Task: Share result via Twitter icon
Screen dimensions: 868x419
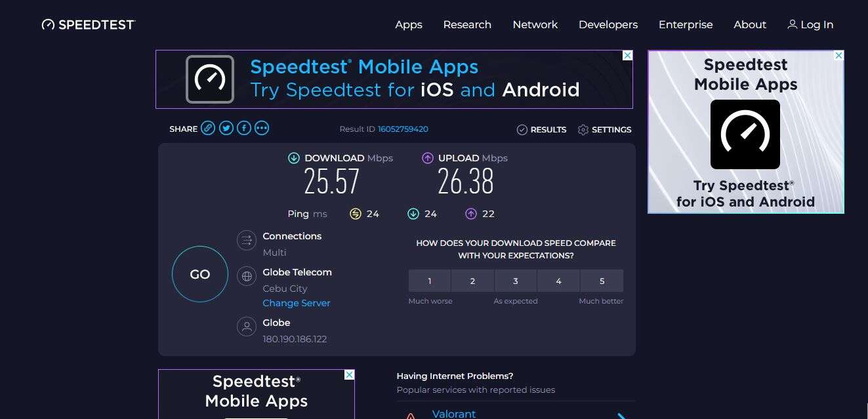Action: pos(226,128)
